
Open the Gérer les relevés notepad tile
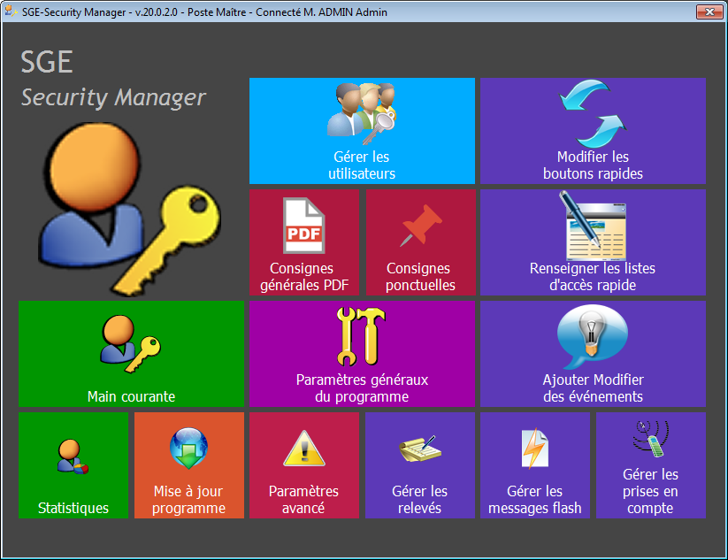click(420, 464)
